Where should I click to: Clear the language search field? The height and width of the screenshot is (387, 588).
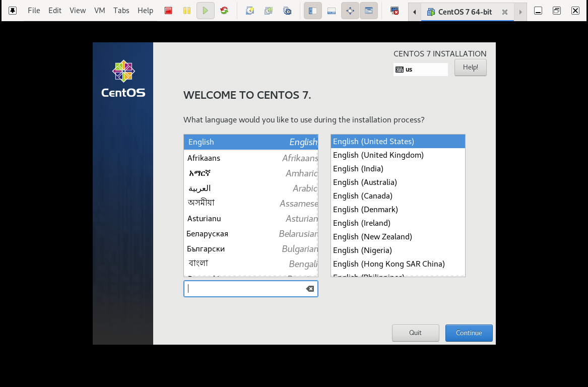(x=310, y=289)
